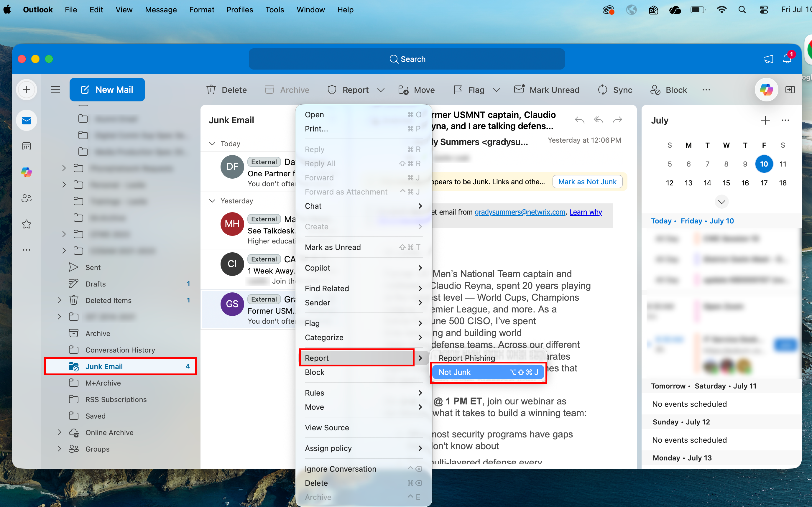Click the plus add account icon in sidebar
The width and height of the screenshot is (812, 507).
coord(27,90)
